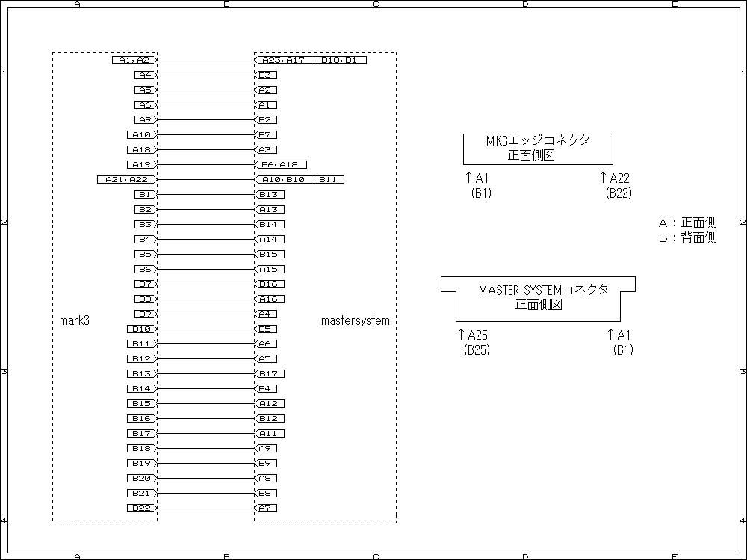Click the 'mark3' block name text

tap(74, 320)
